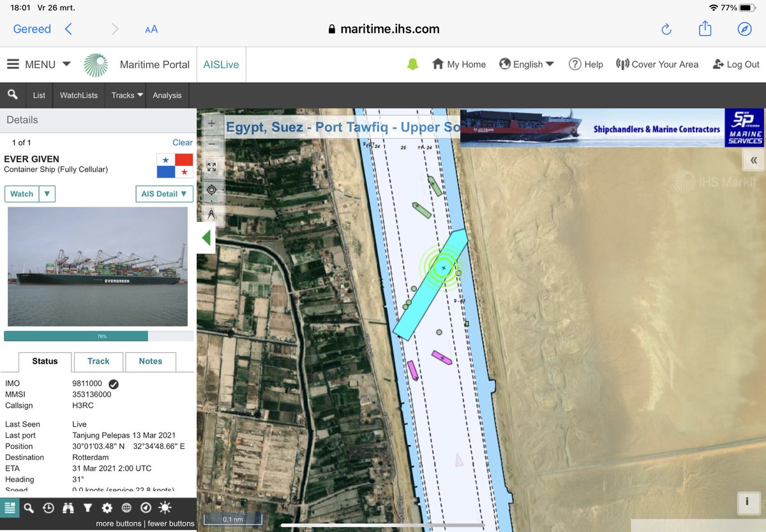Toggle the right side panel chevron

tap(753, 160)
